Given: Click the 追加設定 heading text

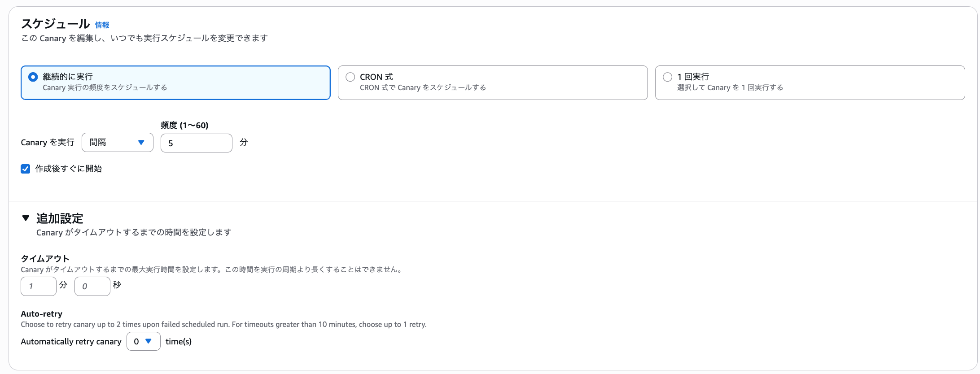Looking at the screenshot, I should pos(60,219).
